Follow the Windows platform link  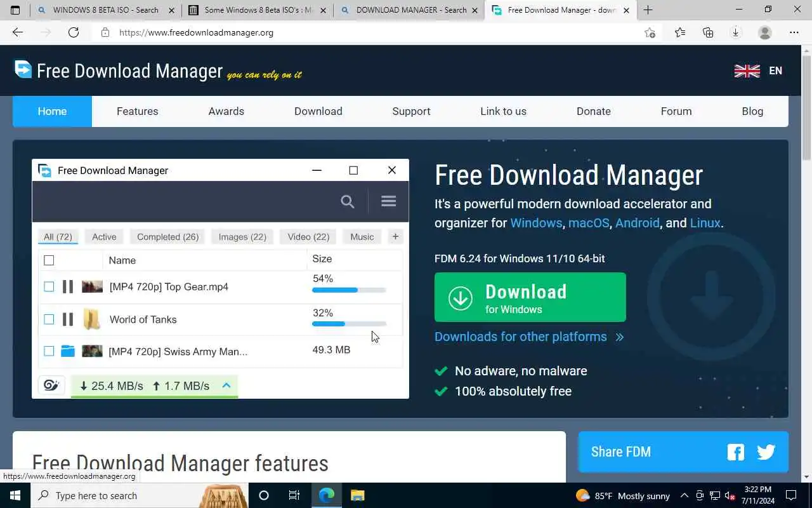coord(536,223)
